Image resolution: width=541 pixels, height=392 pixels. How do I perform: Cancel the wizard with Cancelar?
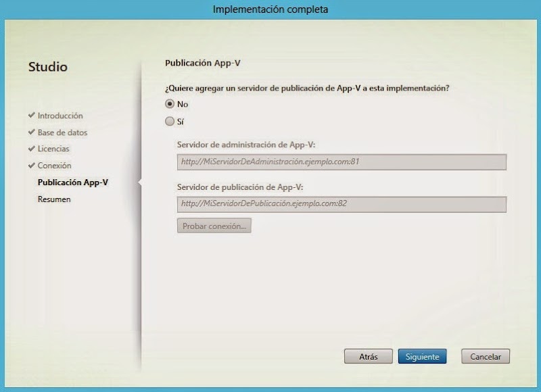(x=485, y=356)
